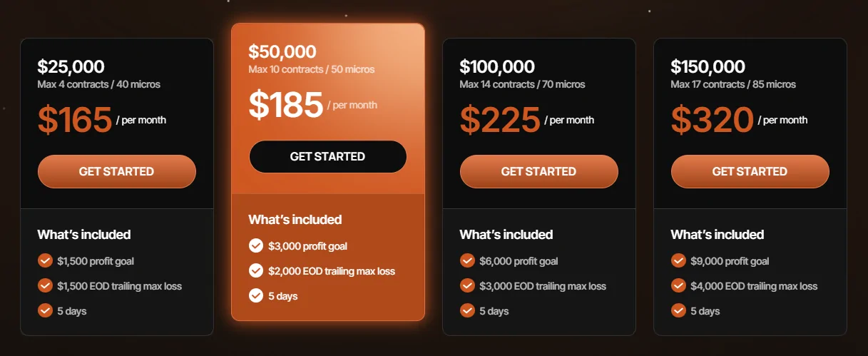The height and width of the screenshot is (356, 868).
Task: Click GET STARTED on the $25,000 plan
Action: (116, 171)
